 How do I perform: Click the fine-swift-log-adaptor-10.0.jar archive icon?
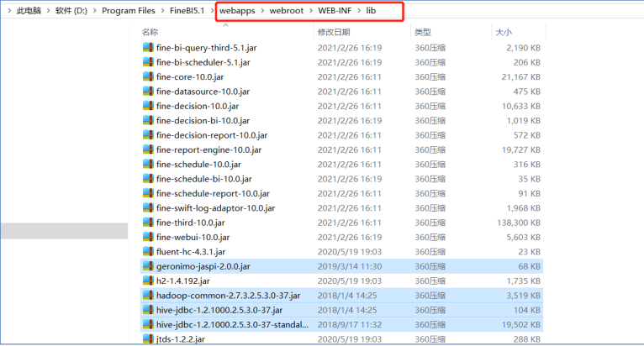(x=148, y=207)
